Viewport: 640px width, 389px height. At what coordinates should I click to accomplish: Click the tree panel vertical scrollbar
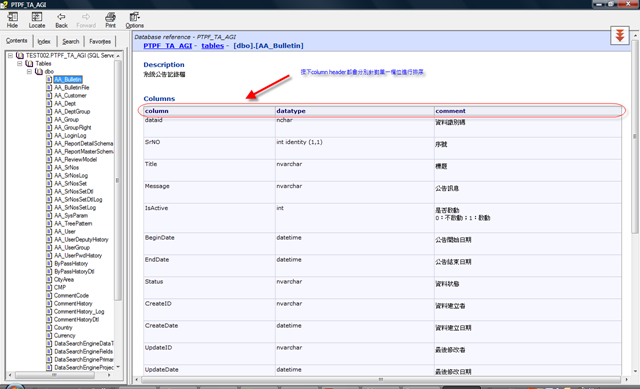(118, 180)
